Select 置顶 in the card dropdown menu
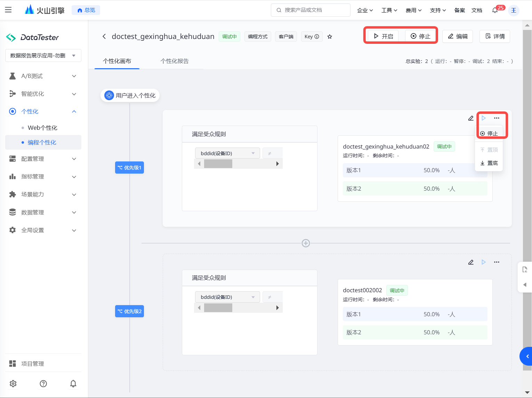 click(x=489, y=150)
